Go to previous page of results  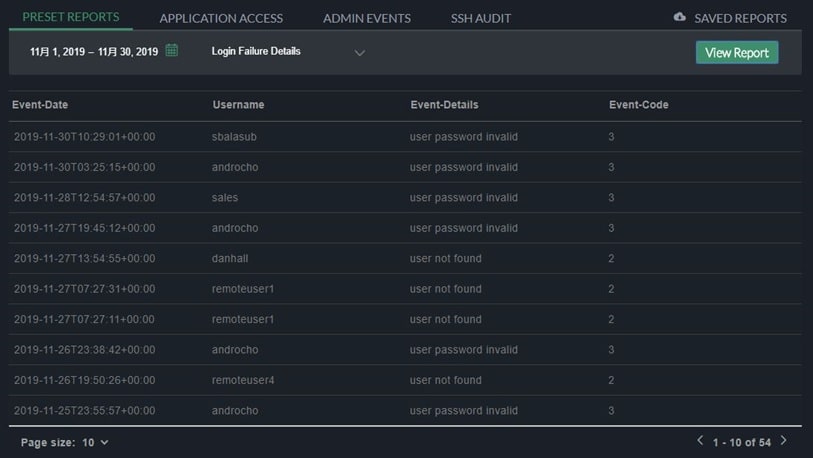tap(700, 441)
